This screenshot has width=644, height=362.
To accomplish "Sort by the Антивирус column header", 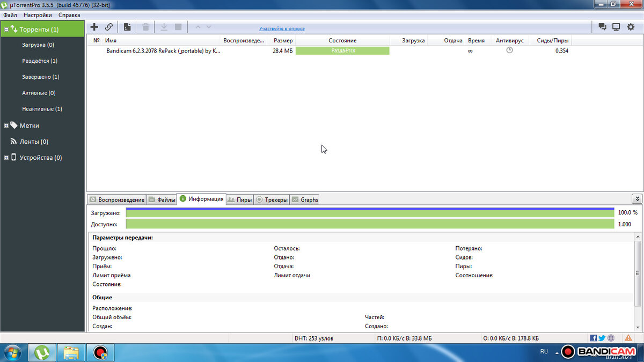I will pyautogui.click(x=510, y=41).
